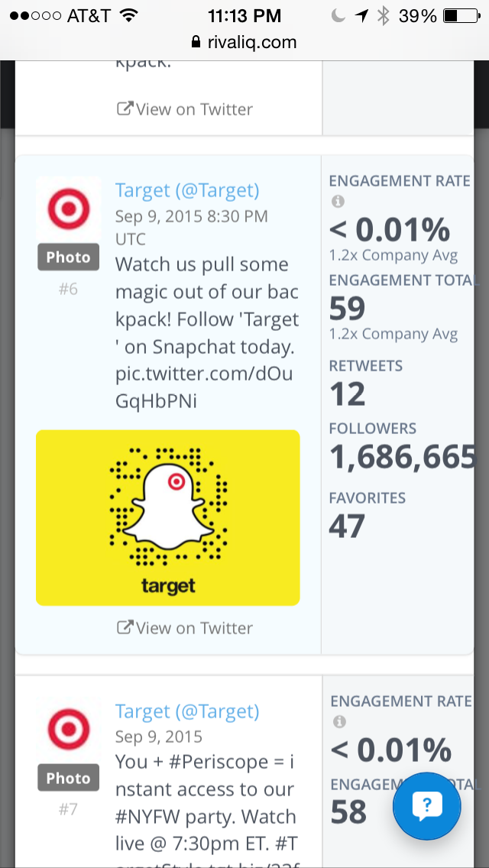Tap the Favorites value 47
The width and height of the screenshot is (489, 868).
[x=347, y=526]
